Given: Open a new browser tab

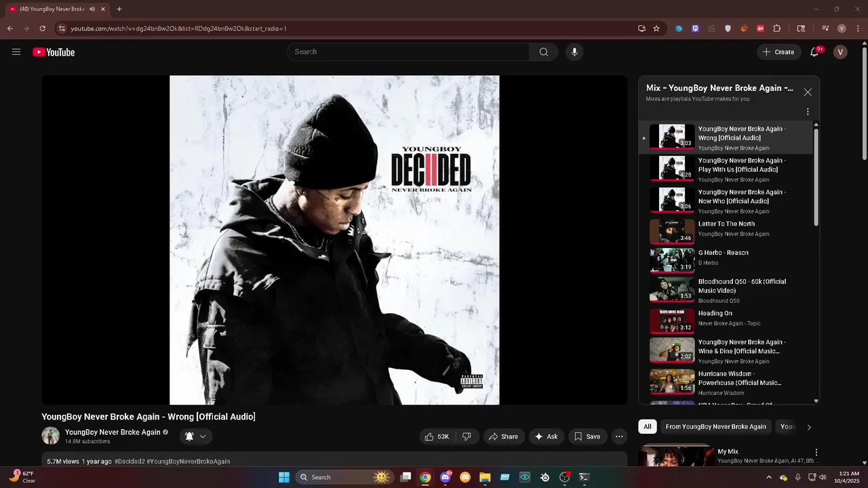Looking at the screenshot, I should (x=119, y=9).
